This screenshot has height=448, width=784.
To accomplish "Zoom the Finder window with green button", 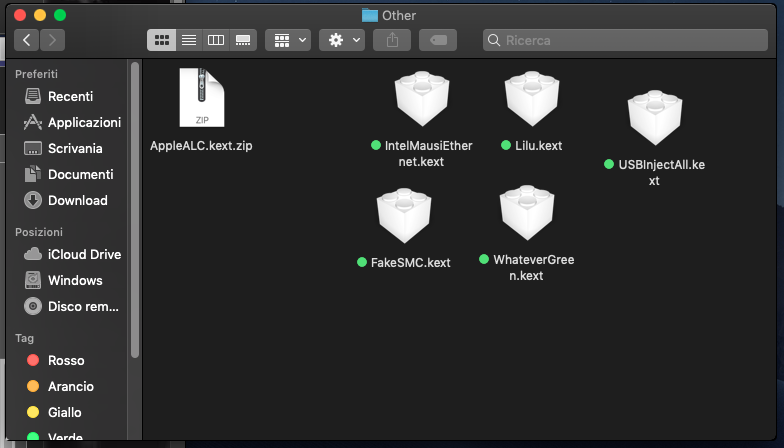I will tap(60, 15).
